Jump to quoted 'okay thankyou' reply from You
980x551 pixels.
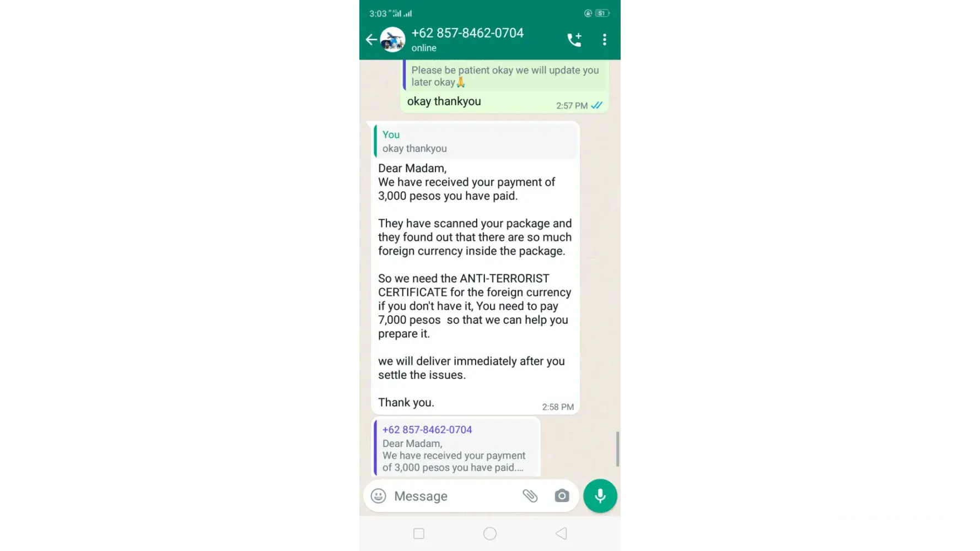(x=476, y=142)
